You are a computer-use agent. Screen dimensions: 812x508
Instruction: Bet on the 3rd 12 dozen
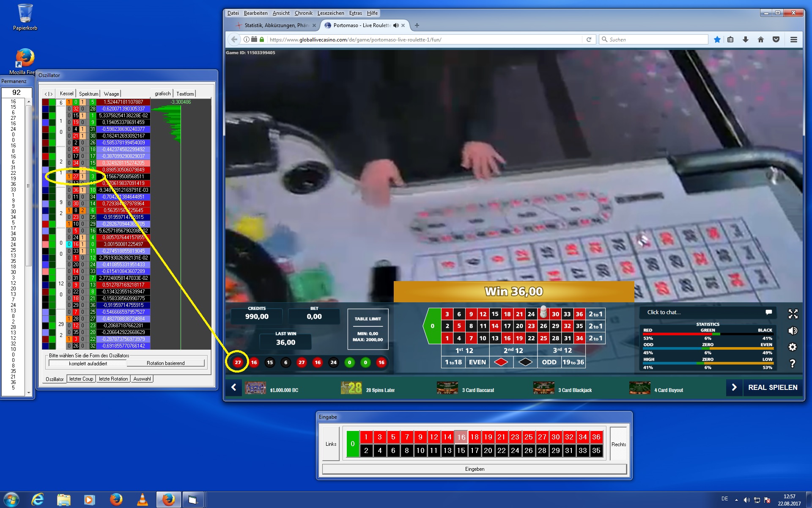point(562,350)
